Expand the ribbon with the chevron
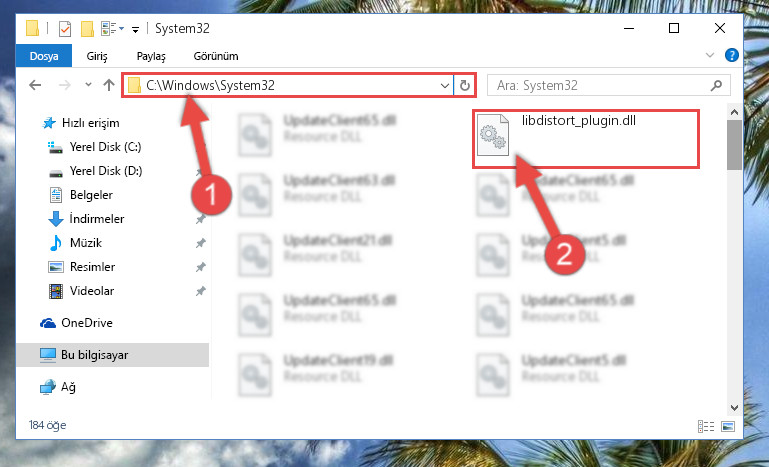 point(710,55)
